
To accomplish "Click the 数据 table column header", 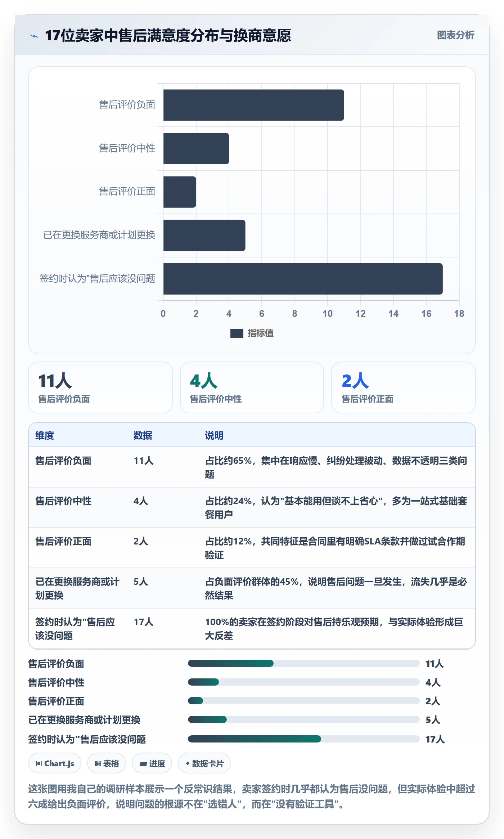I will tap(143, 435).
